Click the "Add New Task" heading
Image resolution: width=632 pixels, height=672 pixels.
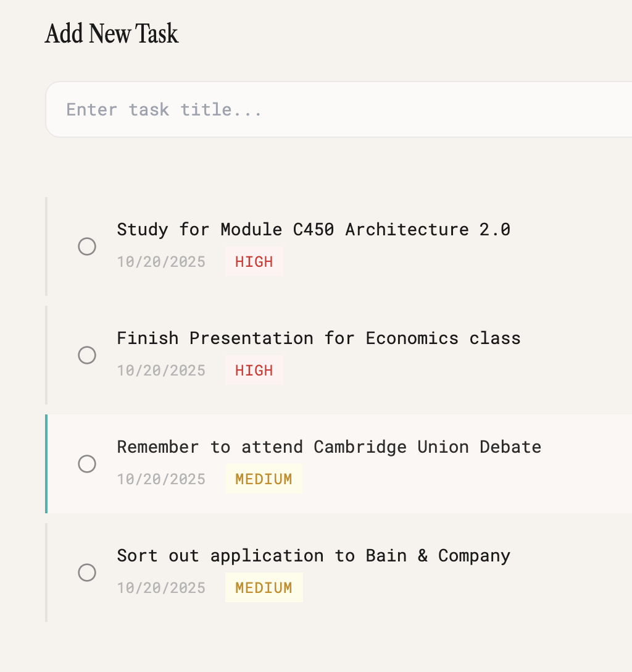pyautogui.click(x=112, y=33)
